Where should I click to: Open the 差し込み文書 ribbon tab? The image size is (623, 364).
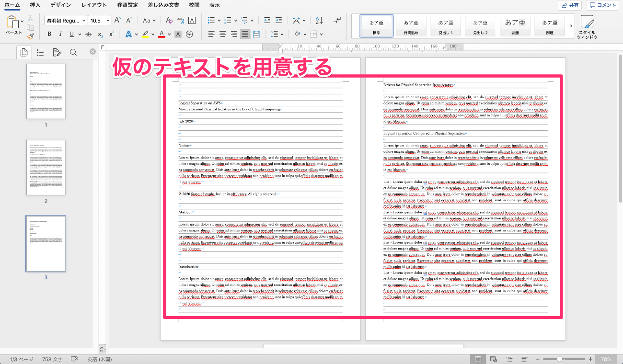click(163, 5)
